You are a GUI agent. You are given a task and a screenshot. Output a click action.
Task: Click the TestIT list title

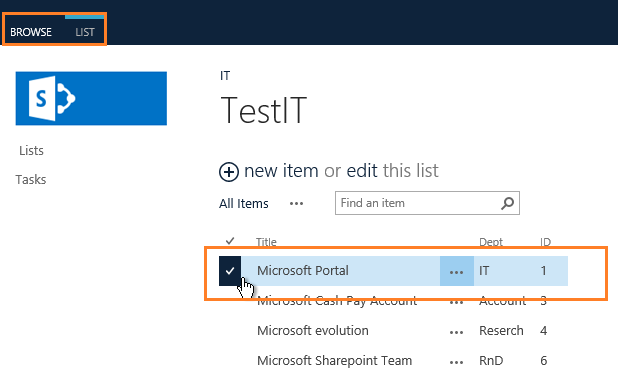pyautogui.click(x=264, y=110)
